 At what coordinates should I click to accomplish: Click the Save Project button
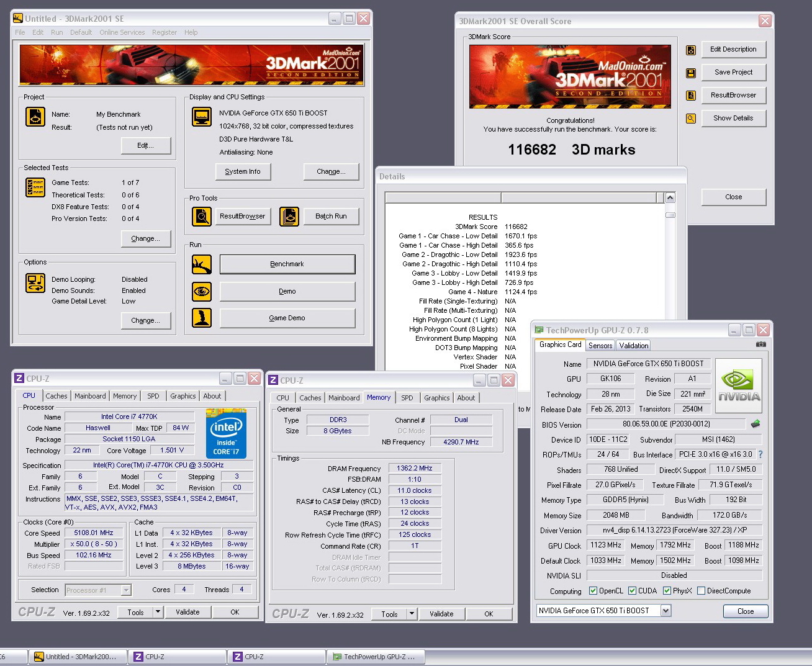733,72
